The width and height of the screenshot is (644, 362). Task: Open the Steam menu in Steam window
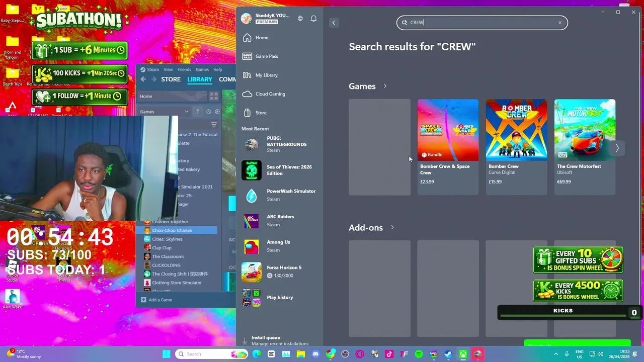(150, 69)
